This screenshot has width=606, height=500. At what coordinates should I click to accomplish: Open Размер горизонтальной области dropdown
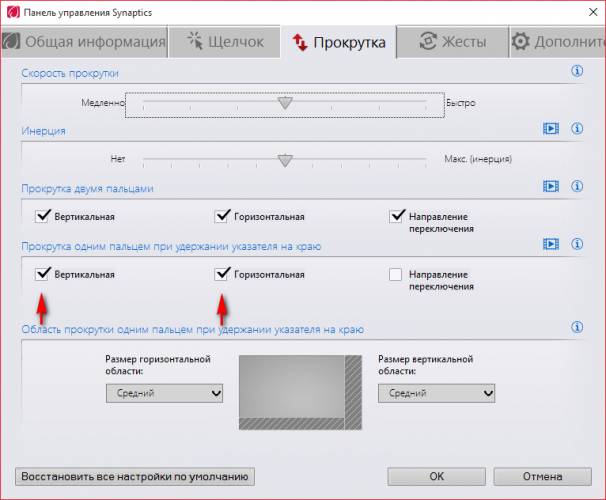[164, 394]
